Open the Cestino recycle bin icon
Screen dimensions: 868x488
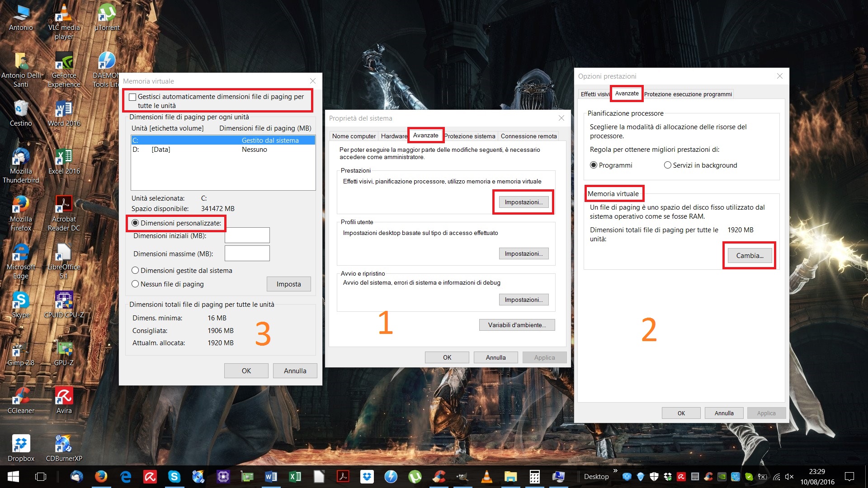click(x=21, y=113)
